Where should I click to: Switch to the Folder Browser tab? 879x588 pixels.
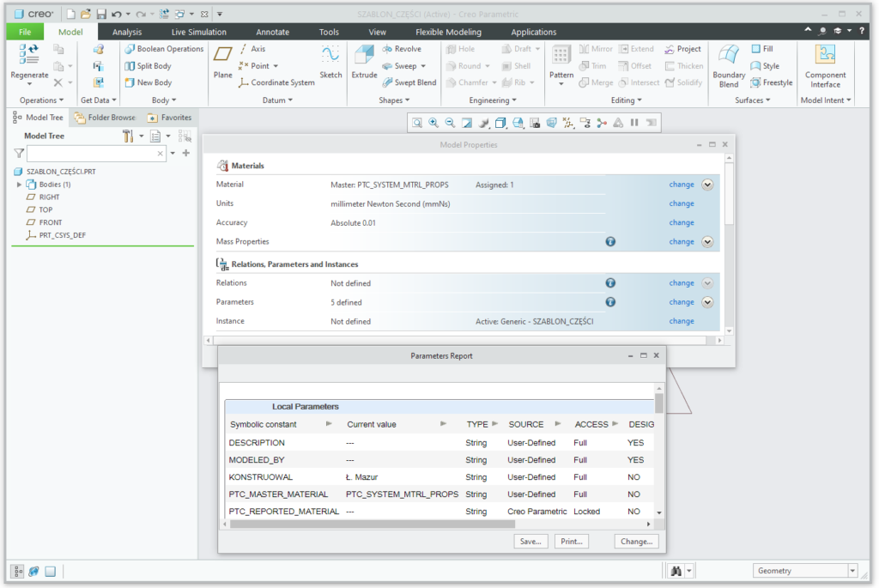(105, 118)
